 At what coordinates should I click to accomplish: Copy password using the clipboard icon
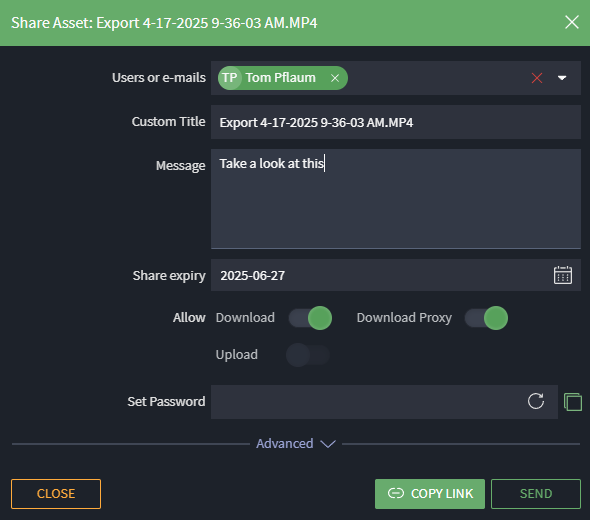[x=573, y=402]
